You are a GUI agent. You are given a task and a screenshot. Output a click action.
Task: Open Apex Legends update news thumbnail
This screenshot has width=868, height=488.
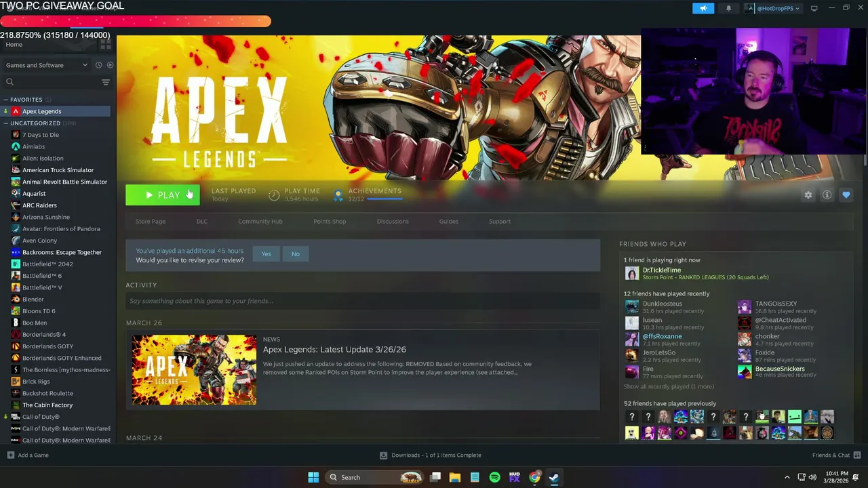[x=194, y=370]
